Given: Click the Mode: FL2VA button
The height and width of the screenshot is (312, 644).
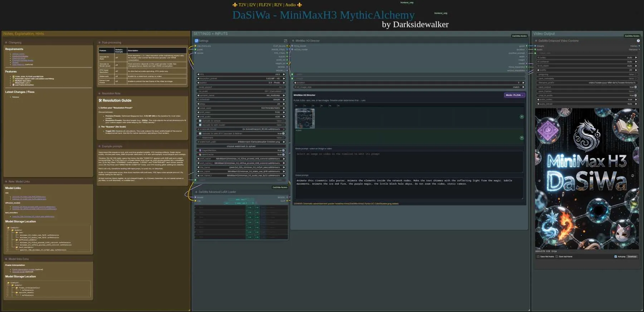Looking at the screenshot, I should (x=514, y=95).
